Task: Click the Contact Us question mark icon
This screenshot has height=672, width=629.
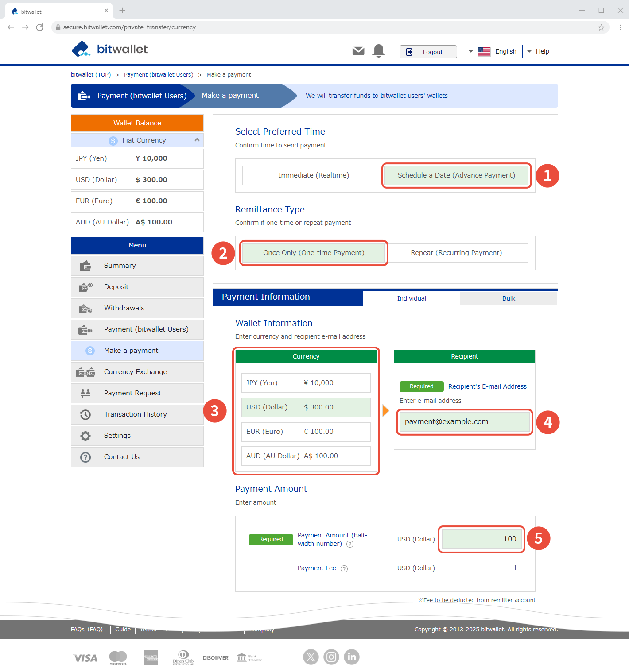Action: click(85, 457)
